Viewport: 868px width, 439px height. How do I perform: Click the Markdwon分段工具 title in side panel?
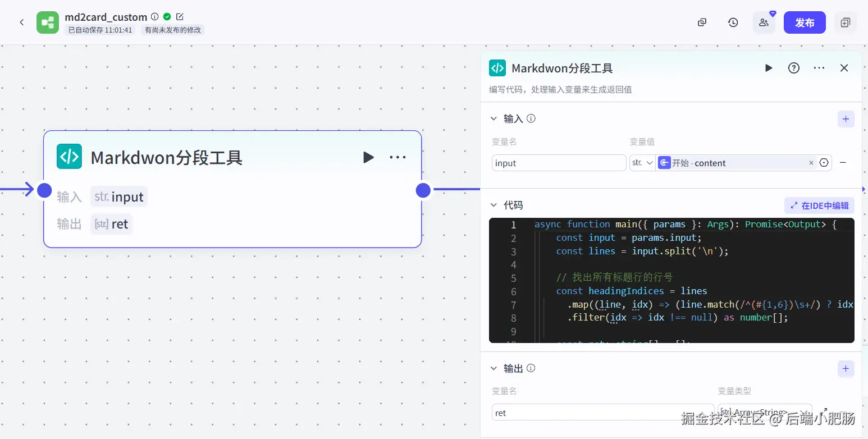pyautogui.click(x=562, y=68)
